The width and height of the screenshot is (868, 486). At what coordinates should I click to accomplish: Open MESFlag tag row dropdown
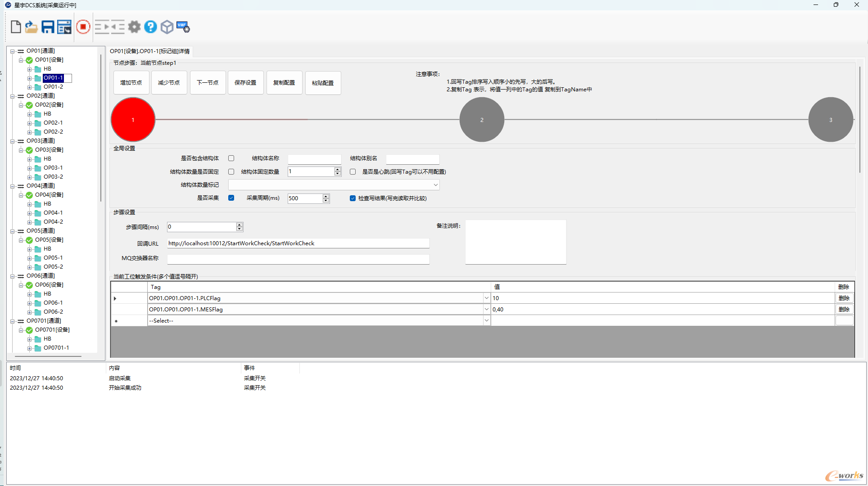click(486, 309)
